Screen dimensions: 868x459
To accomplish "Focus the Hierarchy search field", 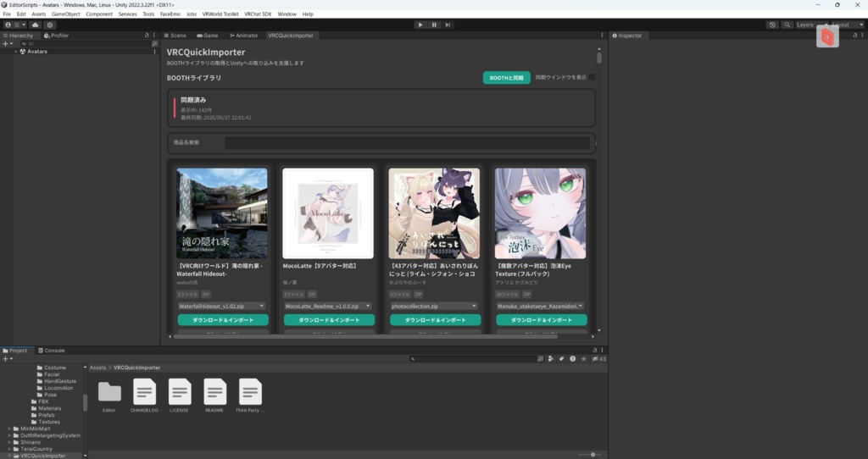I will point(86,44).
